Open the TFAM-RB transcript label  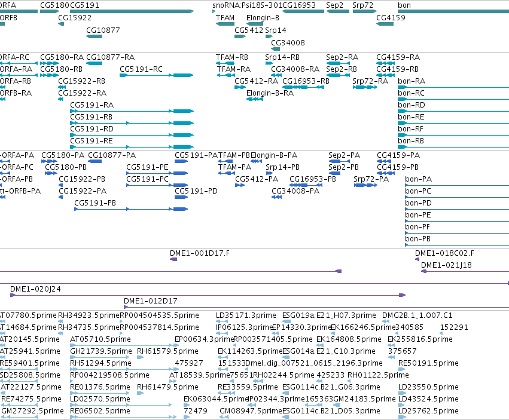pos(232,57)
